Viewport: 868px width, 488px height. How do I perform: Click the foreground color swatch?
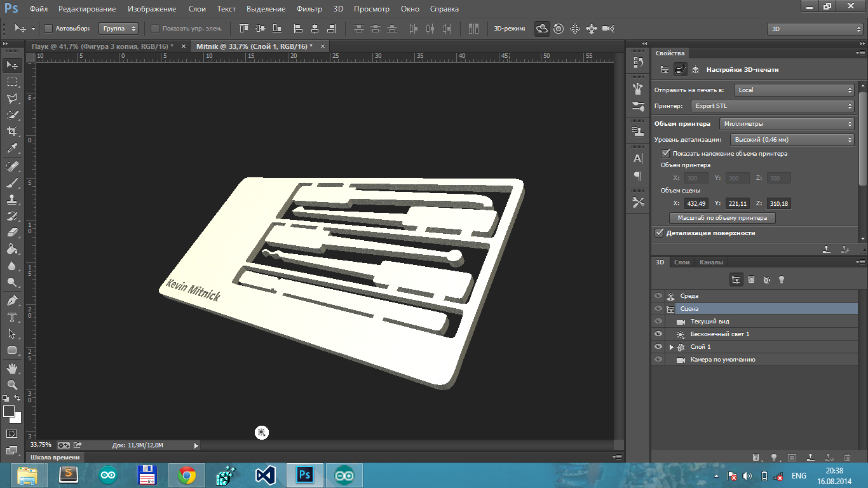coord(9,411)
